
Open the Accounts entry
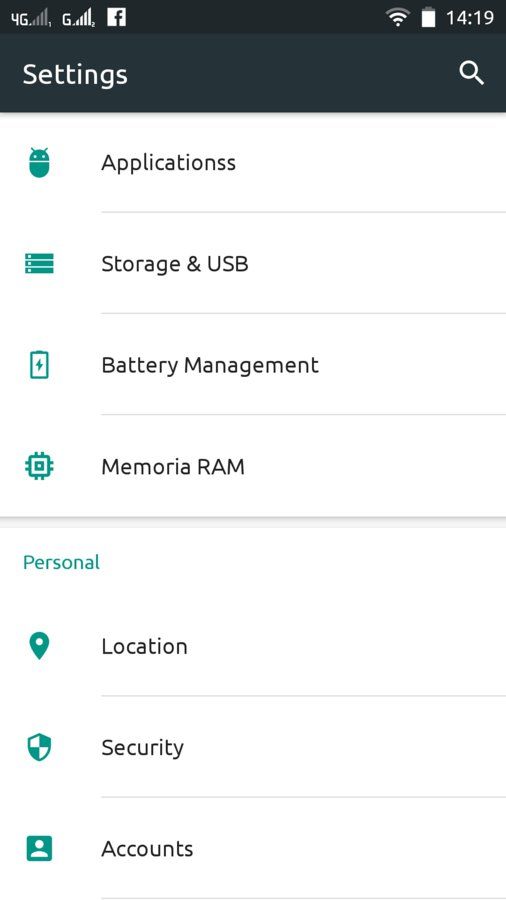pos(253,848)
